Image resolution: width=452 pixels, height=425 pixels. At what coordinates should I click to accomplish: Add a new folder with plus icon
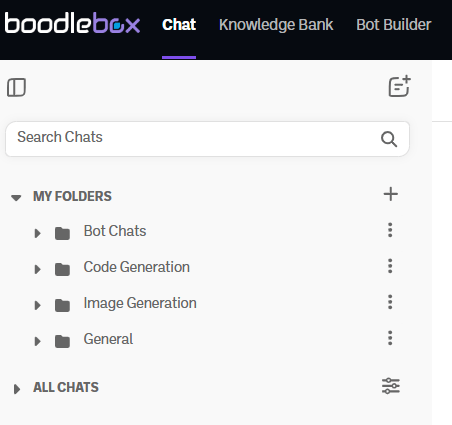[x=391, y=194]
